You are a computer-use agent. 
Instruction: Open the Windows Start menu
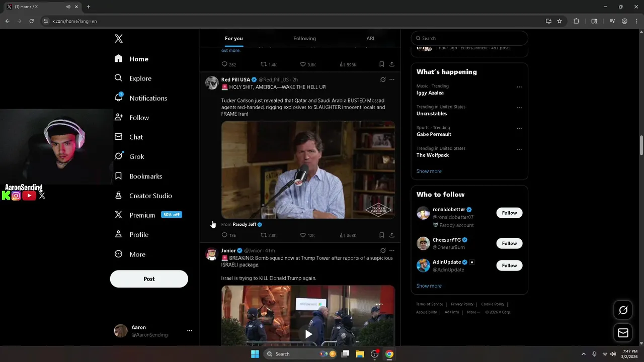point(255,354)
